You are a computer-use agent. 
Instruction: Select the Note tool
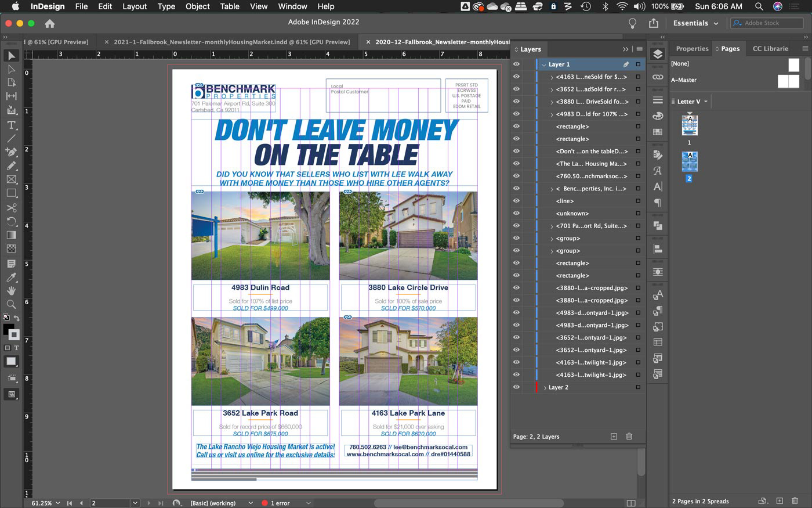(x=11, y=264)
